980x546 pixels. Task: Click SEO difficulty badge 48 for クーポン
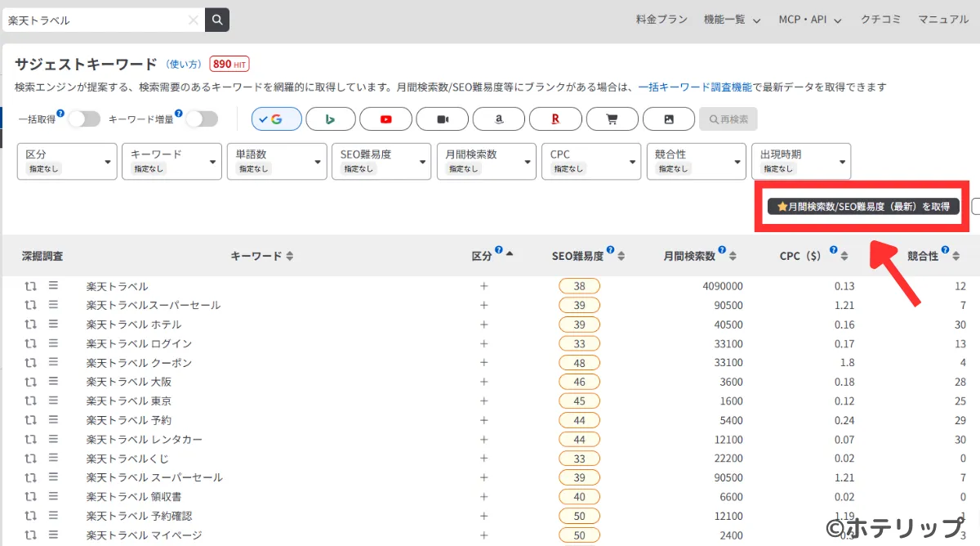(580, 362)
